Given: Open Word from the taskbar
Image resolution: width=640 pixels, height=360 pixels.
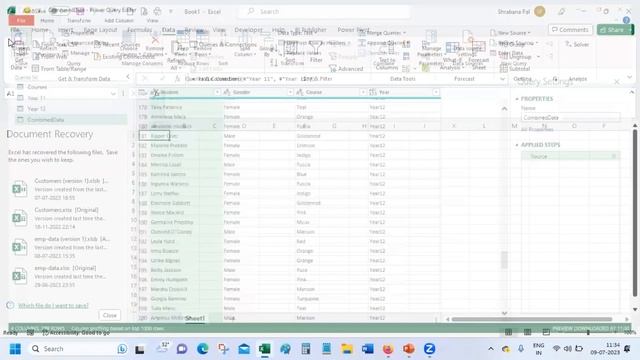Looking at the screenshot, I should point(367,349).
